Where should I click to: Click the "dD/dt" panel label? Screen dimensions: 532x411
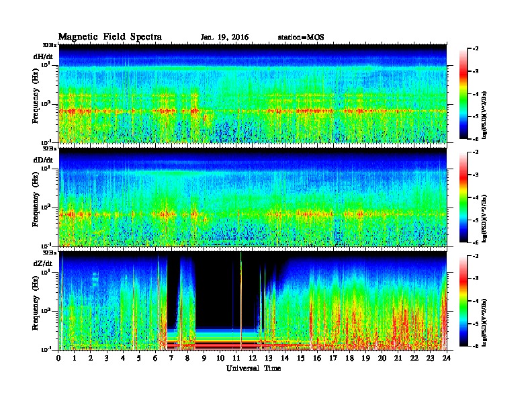point(43,160)
